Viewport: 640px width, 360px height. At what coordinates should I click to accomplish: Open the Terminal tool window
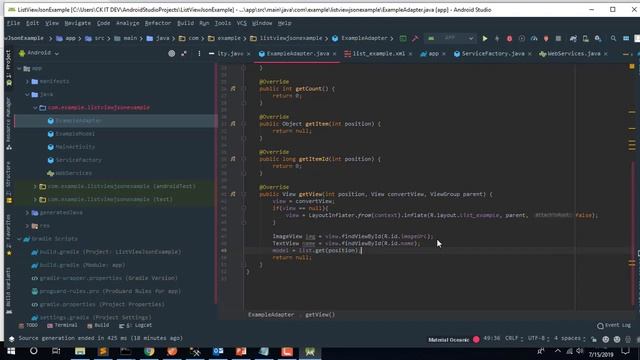pos(62,325)
